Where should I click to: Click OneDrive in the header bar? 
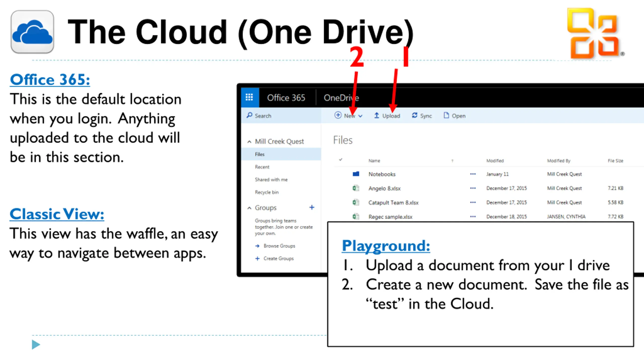pos(341,98)
